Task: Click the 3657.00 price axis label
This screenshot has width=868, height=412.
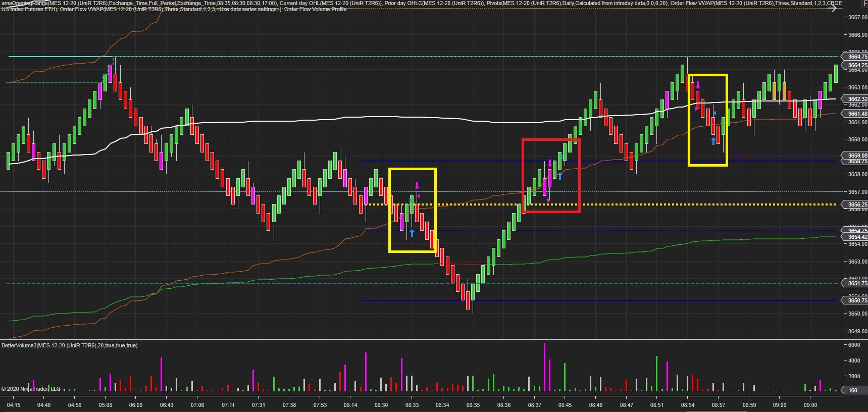Action: pos(857,192)
